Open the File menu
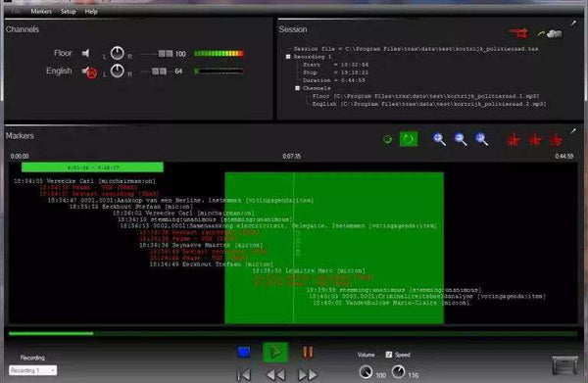Viewport: 588px width, 383px height. (x=16, y=12)
